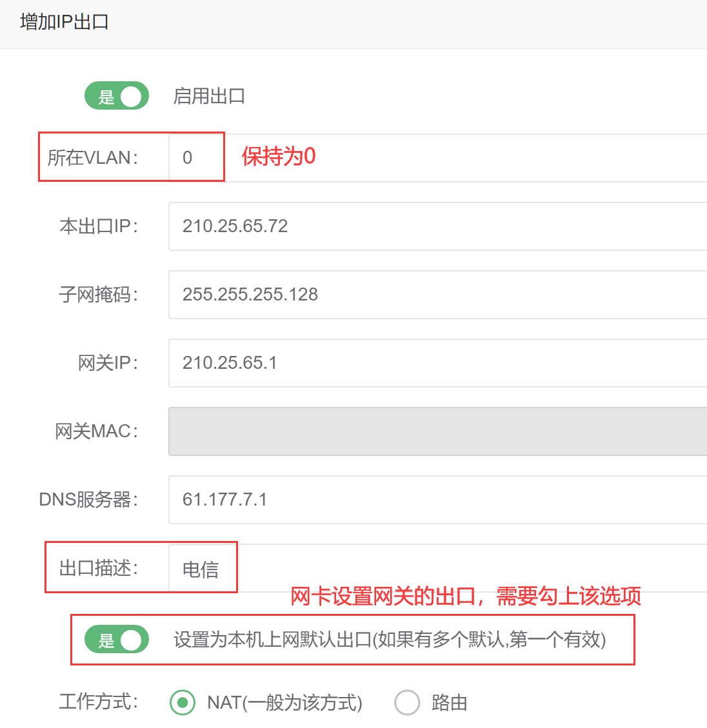Screen dimensions: 707x728
Task: Choose the 路由 work mode radio button
Action: pos(407,702)
